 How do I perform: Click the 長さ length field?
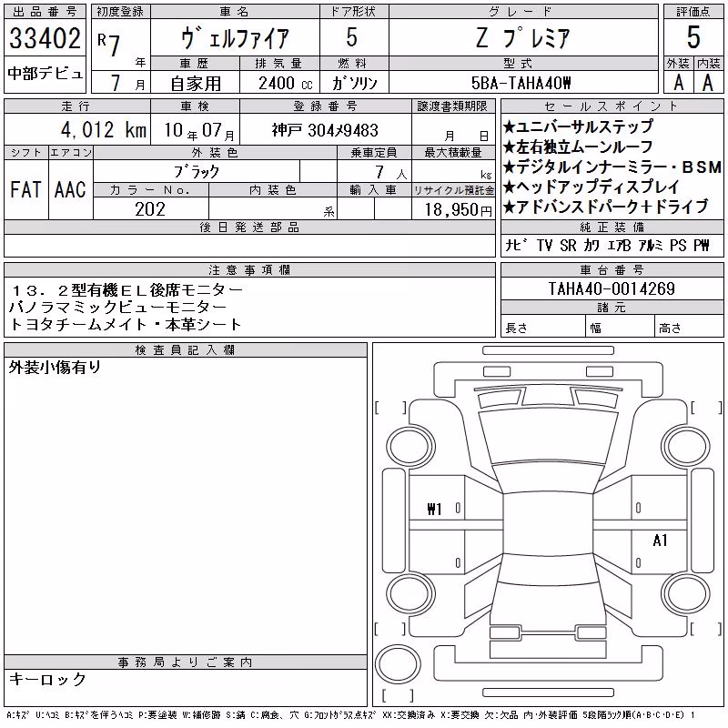coord(543,328)
